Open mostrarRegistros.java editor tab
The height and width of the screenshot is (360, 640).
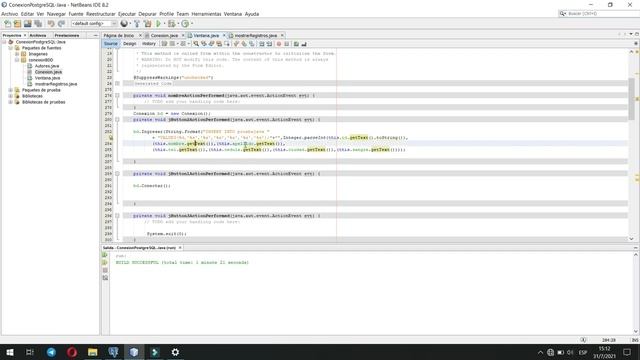pos(256,36)
